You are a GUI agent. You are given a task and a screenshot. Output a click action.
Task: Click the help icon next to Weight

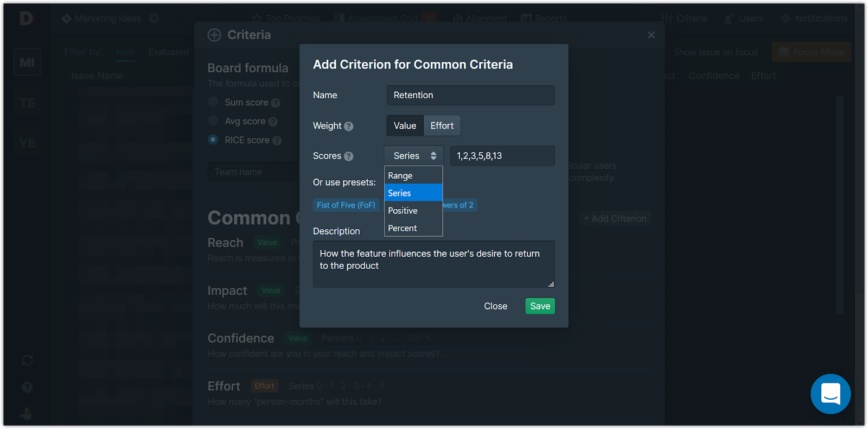click(x=349, y=126)
